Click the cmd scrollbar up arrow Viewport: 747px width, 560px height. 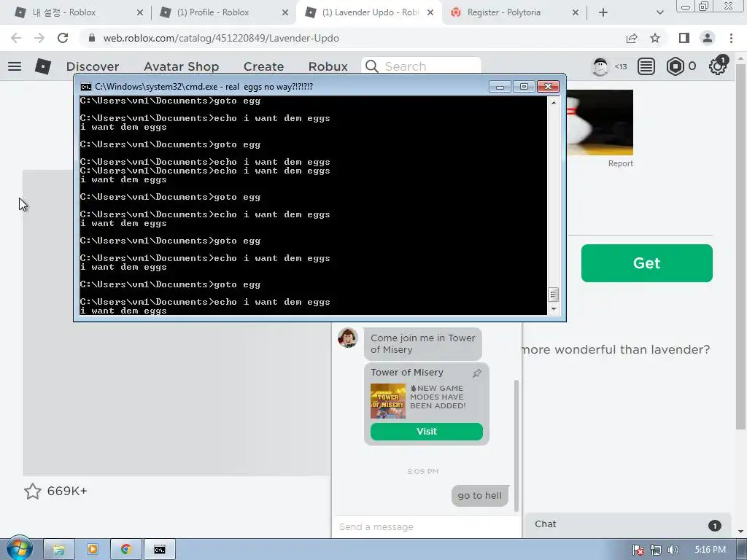pyautogui.click(x=554, y=102)
